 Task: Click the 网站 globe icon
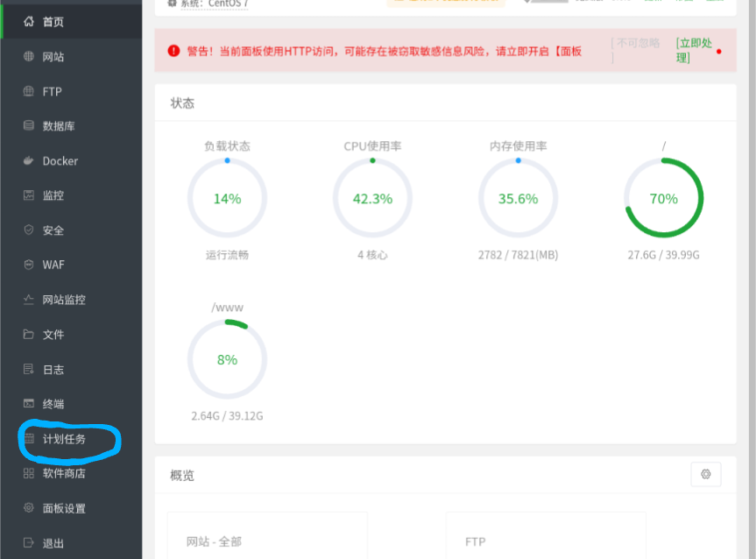click(29, 56)
